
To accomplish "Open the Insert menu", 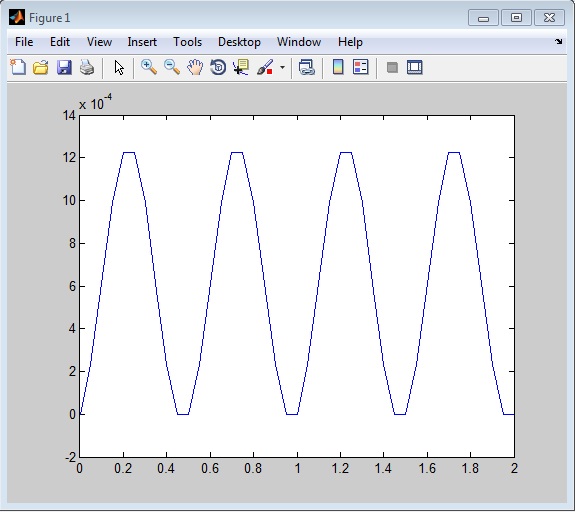I will [142, 42].
